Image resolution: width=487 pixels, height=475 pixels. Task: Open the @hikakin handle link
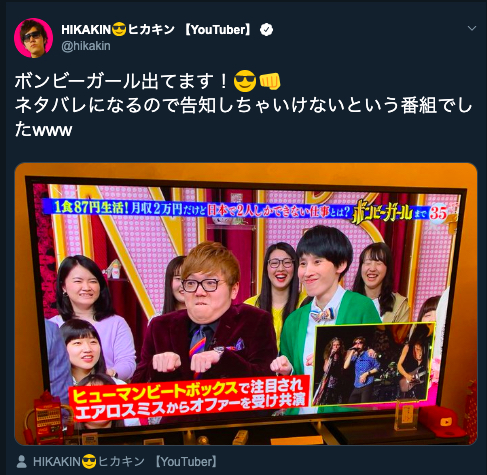[x=86, y=46]
